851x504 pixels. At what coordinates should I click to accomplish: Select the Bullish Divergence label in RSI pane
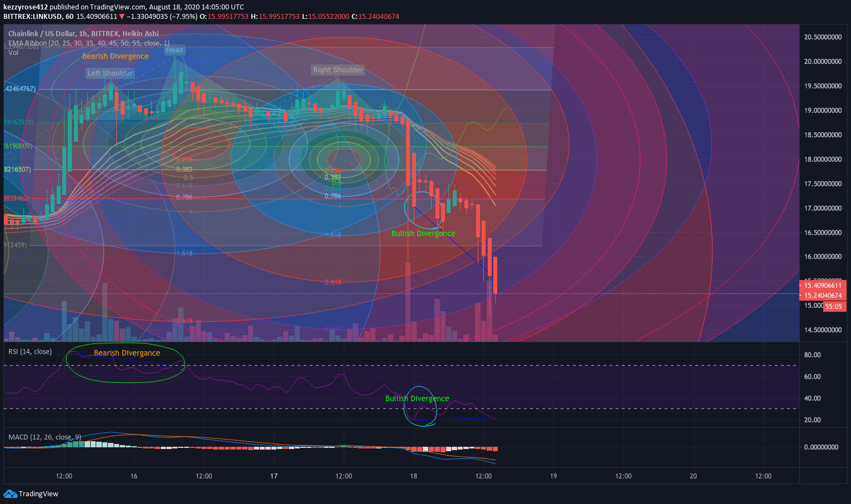point(417,398)
